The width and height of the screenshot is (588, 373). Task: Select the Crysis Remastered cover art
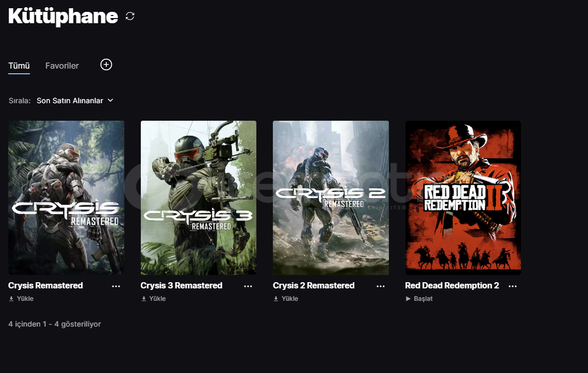tap(67, 198)
